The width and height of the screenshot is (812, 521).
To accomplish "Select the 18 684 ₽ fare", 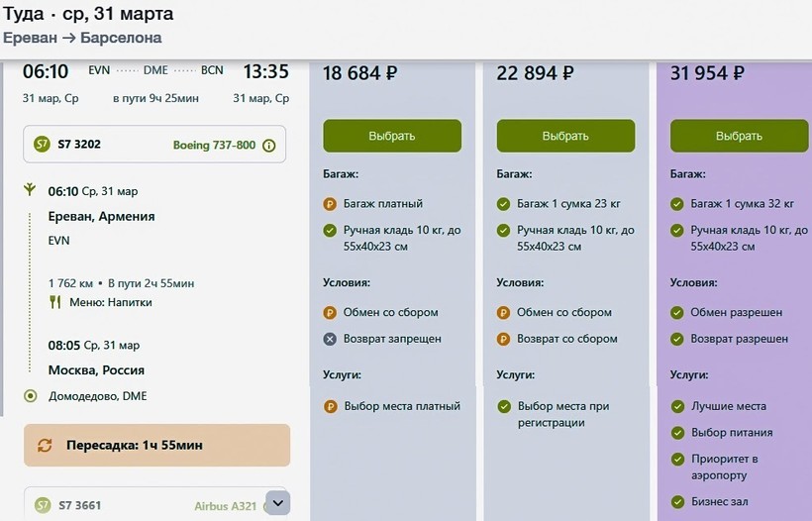I will (x=392, y=136).
